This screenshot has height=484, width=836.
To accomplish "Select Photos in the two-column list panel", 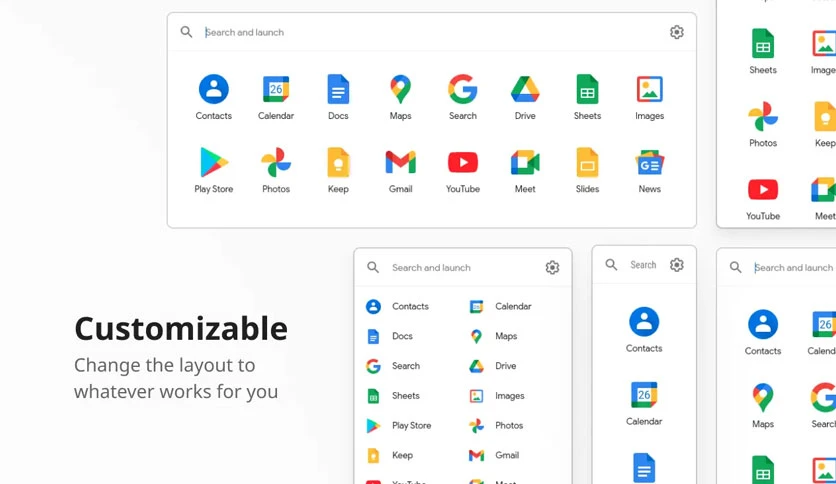I will tap(496, 426).
